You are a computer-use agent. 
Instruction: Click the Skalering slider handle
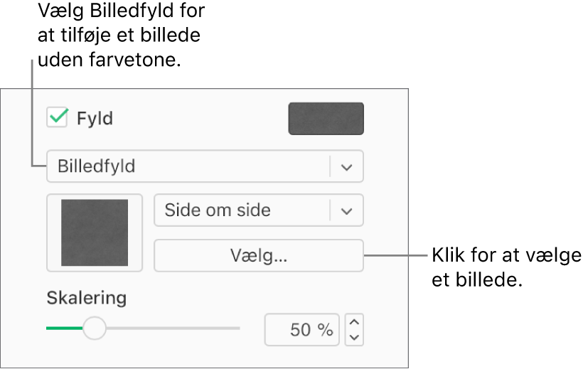95,328
